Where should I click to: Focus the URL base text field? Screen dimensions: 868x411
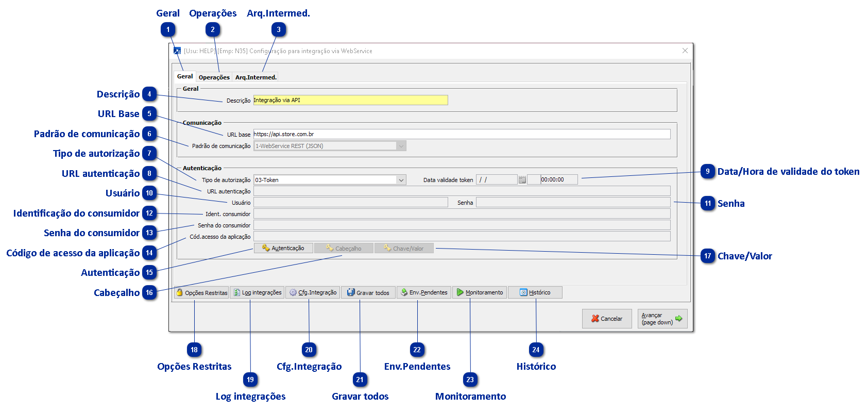click(x=462, y=134)
